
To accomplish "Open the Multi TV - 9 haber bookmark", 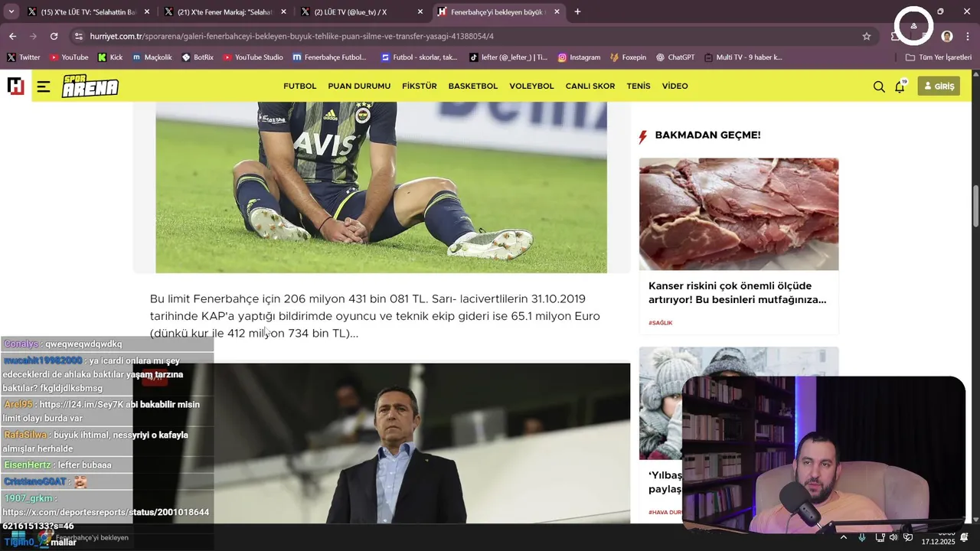I will (x=743, y=57).
